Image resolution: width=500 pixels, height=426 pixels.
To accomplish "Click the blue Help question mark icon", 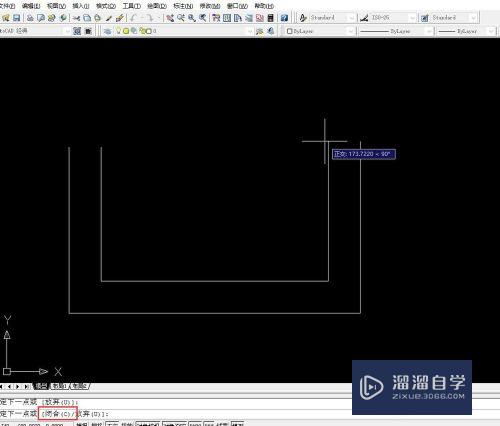I will click(284, 18).
